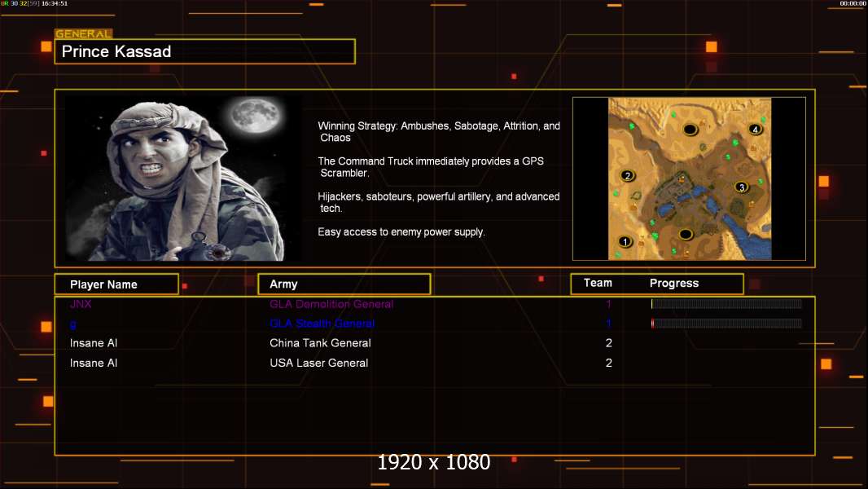Click JNX's loading progress bar

point(726,304)
